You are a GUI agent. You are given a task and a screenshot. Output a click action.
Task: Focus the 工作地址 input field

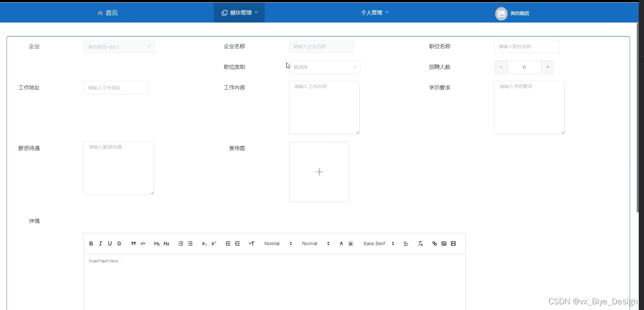pos(116,87)
